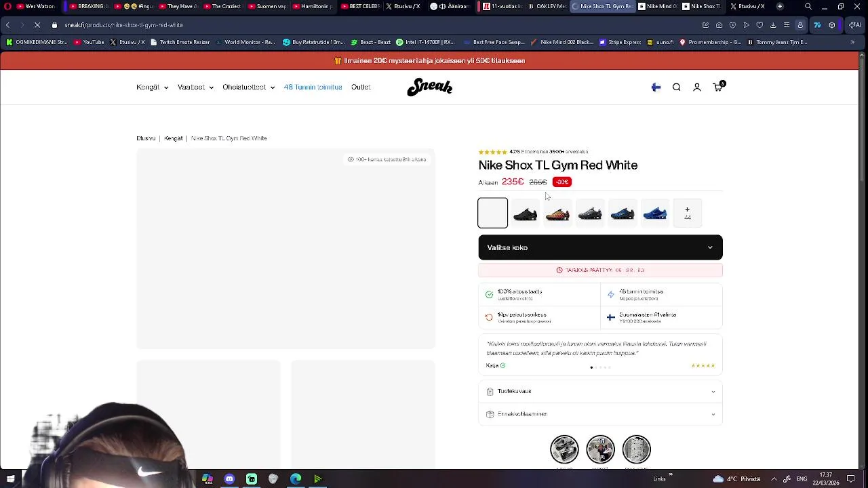Screen dimensions: 868x488
Task: Select the dark blue shoe variant
Action: 623,213
